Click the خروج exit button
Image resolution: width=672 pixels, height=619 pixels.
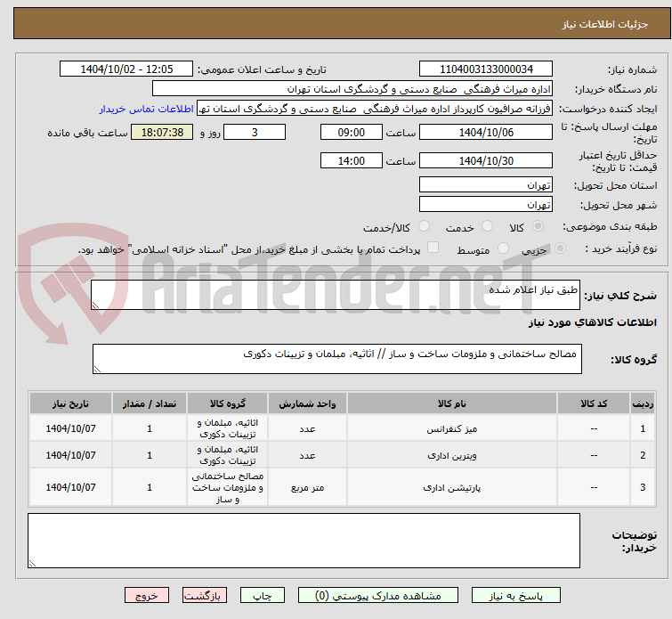(x=147, y=596)
